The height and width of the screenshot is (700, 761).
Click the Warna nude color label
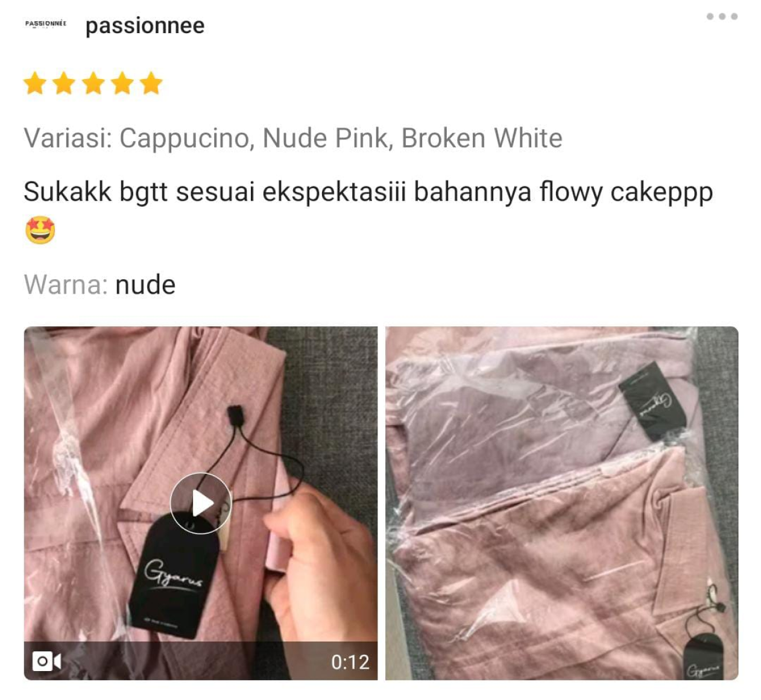(99, 285)
